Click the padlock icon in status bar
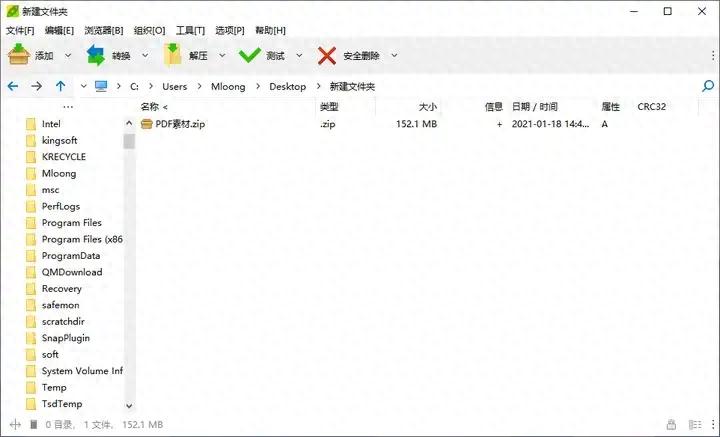 coord(671,425)
